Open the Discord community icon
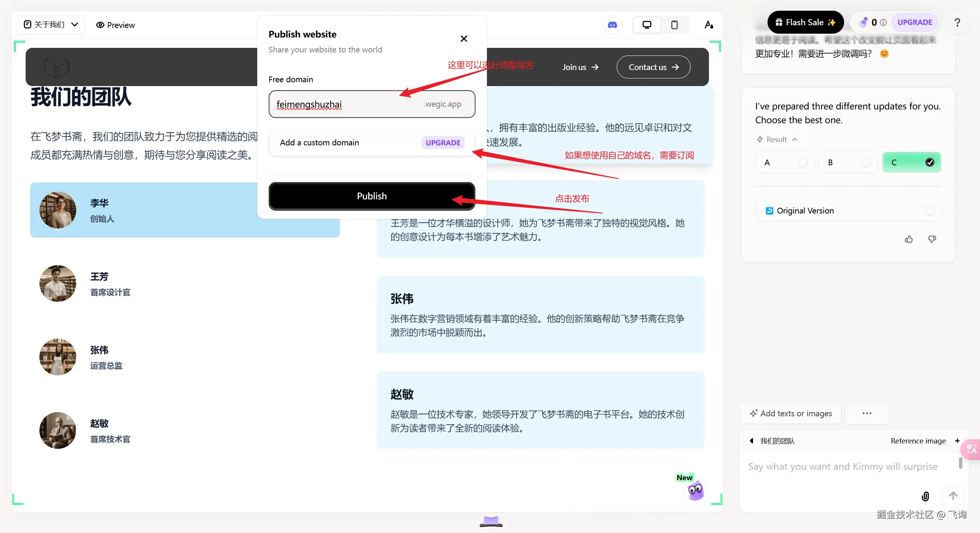The image size is (980, 533). click(612, 25)
